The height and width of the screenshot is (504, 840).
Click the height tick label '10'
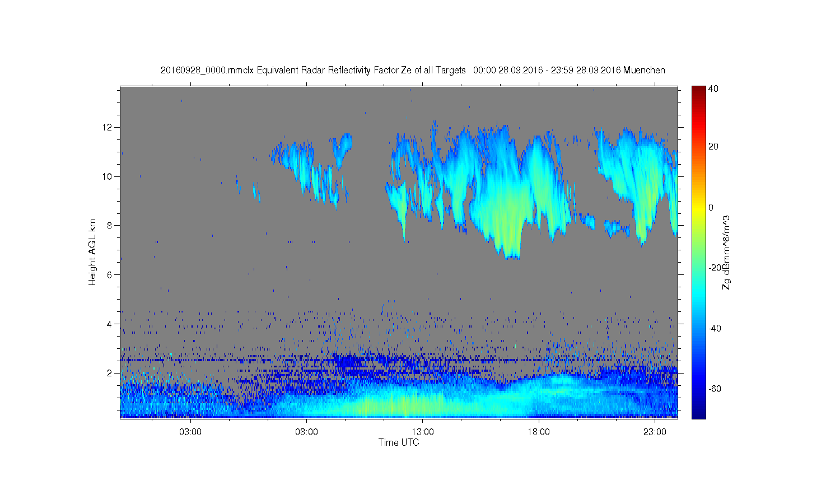(x=108, y=176)
